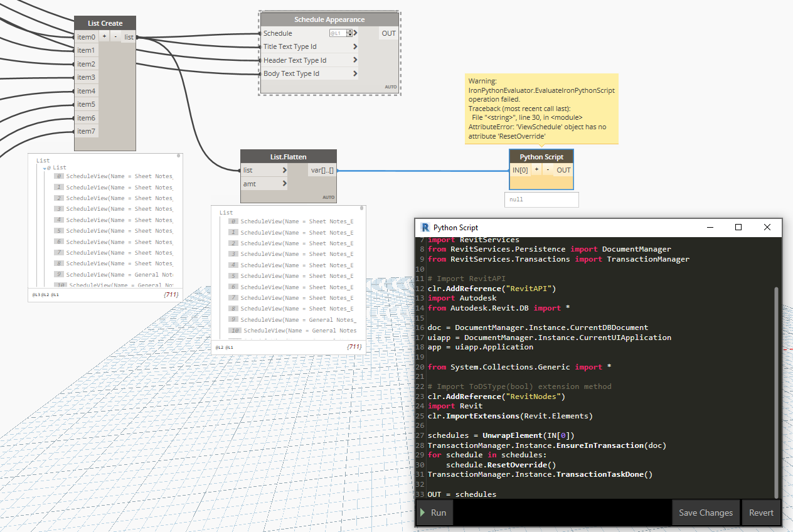Click the 'null' output preview under Python Script
793x532 pixels.
tap(541, 199)
